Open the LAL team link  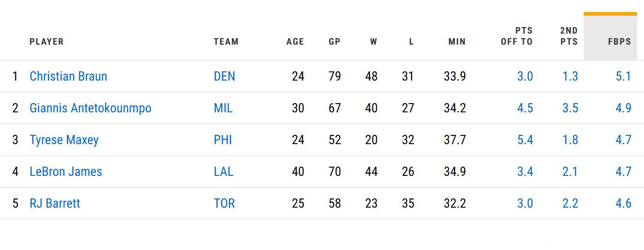[x=223, y=172]
